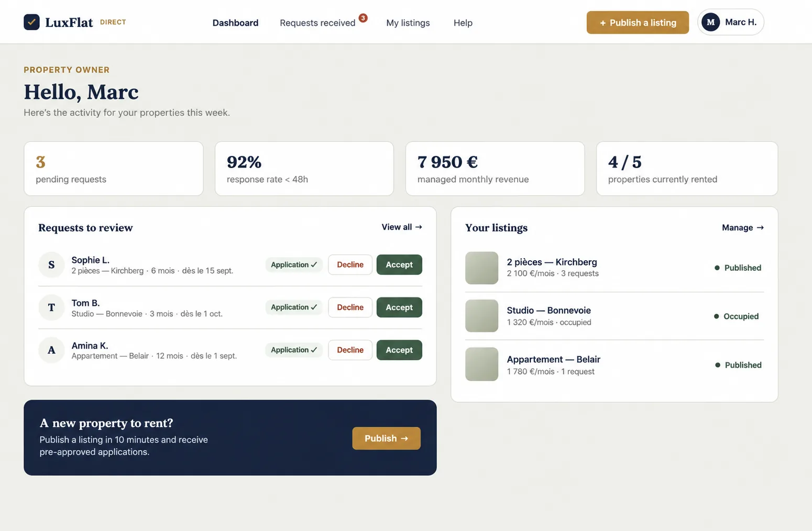The image size is (812, 531).
Task: Open the Studio — Bonnevoie listing thumbnail
Action: coord(481,316)
